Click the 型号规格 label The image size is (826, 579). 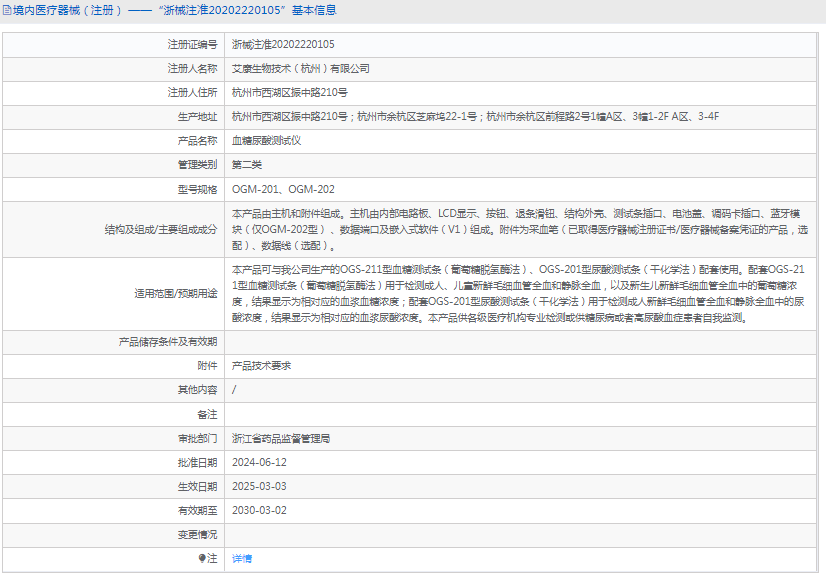point(197,189)
